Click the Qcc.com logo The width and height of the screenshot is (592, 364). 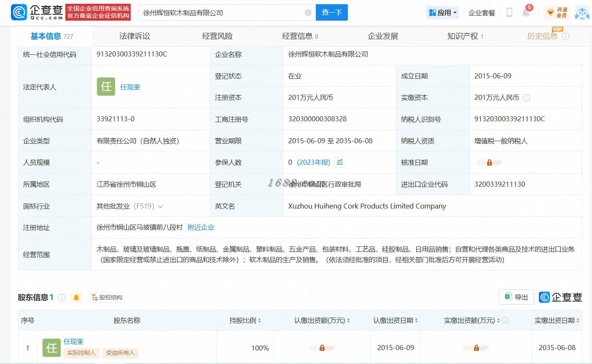37,12
